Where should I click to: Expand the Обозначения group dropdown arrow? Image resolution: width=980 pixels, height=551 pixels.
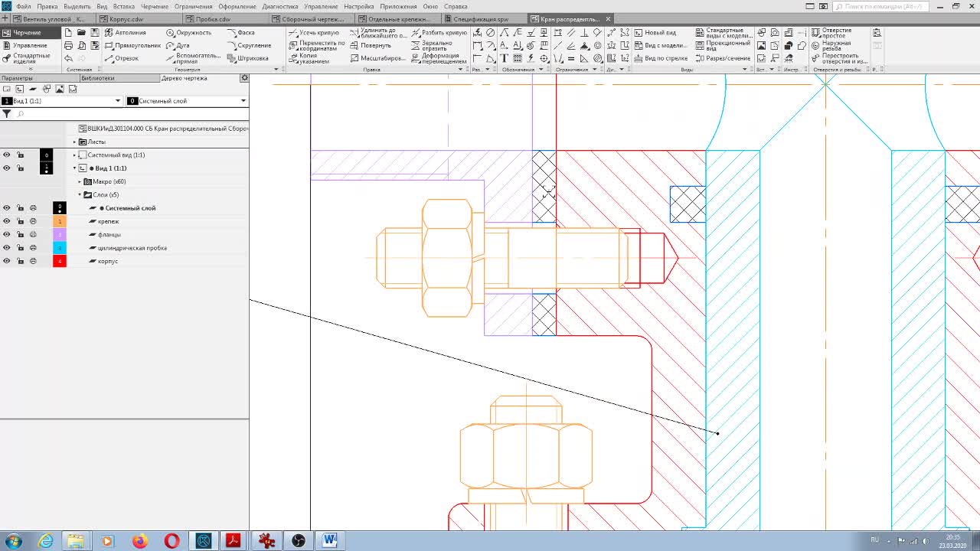click(541, 70)
